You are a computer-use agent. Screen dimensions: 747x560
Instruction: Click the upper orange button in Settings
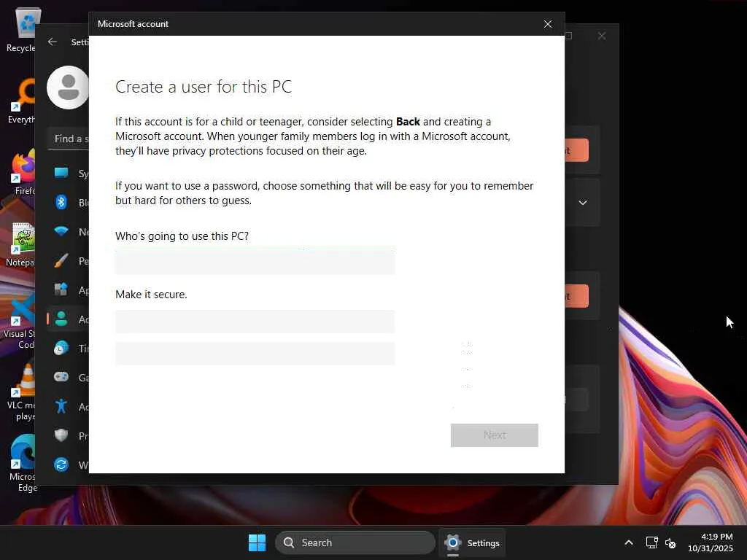(576, 150)
